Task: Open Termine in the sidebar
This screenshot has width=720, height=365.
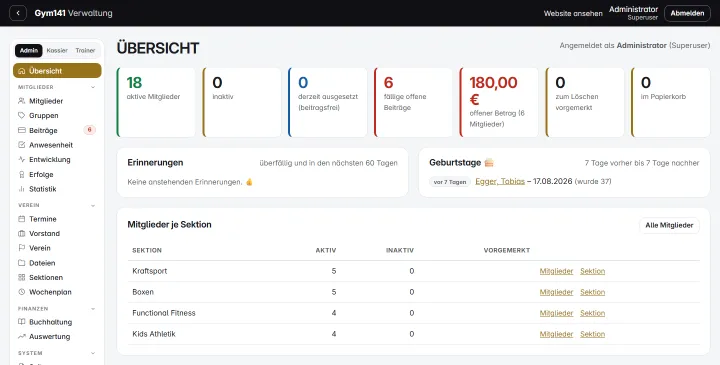Action: [57, 219]
